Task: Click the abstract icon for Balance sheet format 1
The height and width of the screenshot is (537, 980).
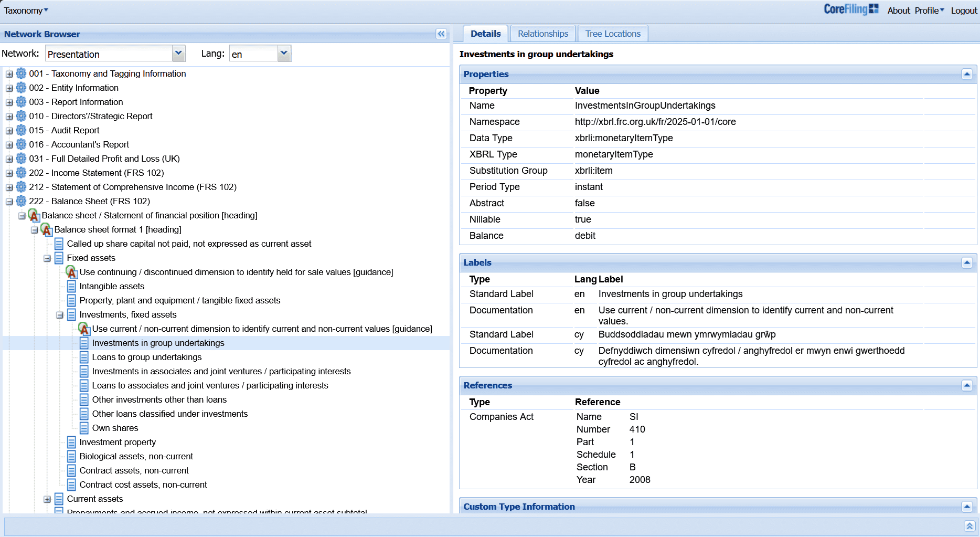Action: click(46, 229)
